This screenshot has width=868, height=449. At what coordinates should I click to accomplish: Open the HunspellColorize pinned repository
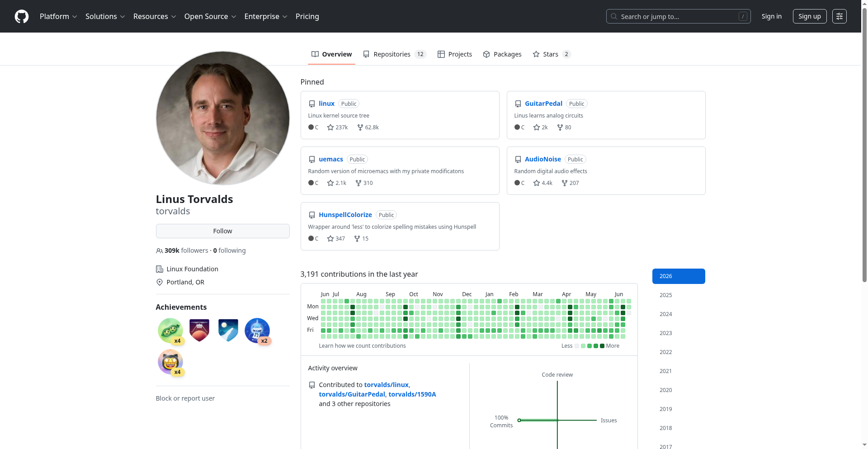pos(345,215)
